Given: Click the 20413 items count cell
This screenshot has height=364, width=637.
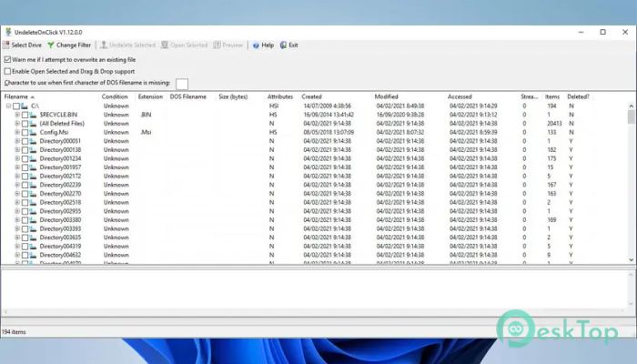Looking at the screenshot, I should (x=554, y=124).
